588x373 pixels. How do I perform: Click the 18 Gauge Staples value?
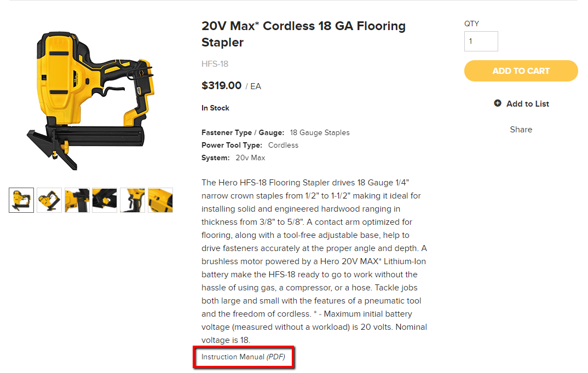point(320,132)
